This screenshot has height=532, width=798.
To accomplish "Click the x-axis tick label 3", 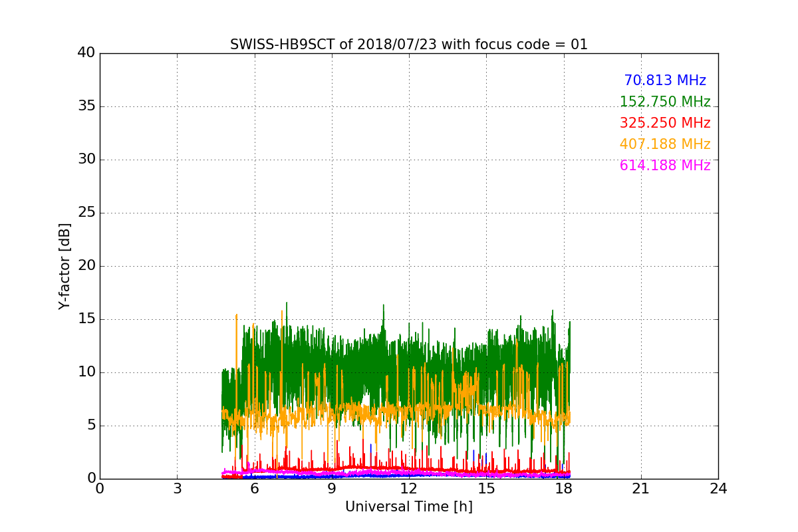I will point(177,489).
